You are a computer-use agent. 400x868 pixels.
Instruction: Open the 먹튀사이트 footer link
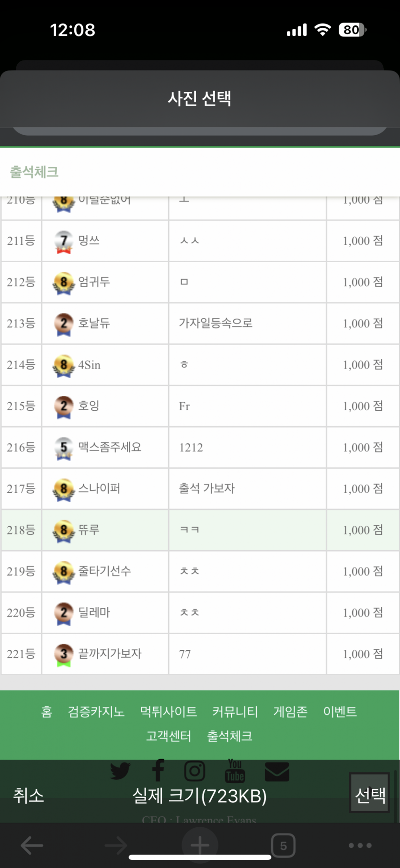tap(168, 712)
